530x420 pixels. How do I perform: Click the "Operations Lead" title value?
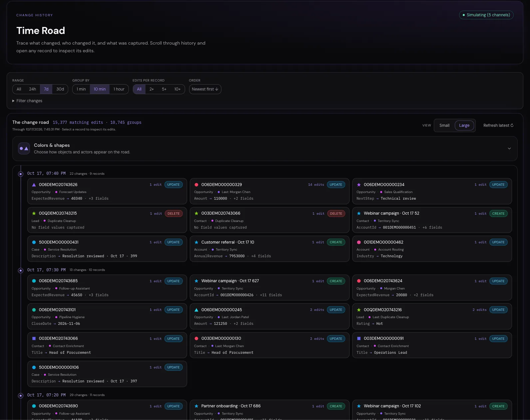(x=391, y=353)
